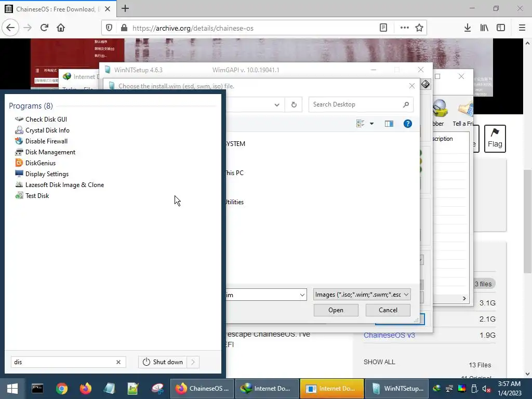The image size is (532, 399).
Task: Switch to the ChaineseOS Firefox taskbar window
Action: 202,389
